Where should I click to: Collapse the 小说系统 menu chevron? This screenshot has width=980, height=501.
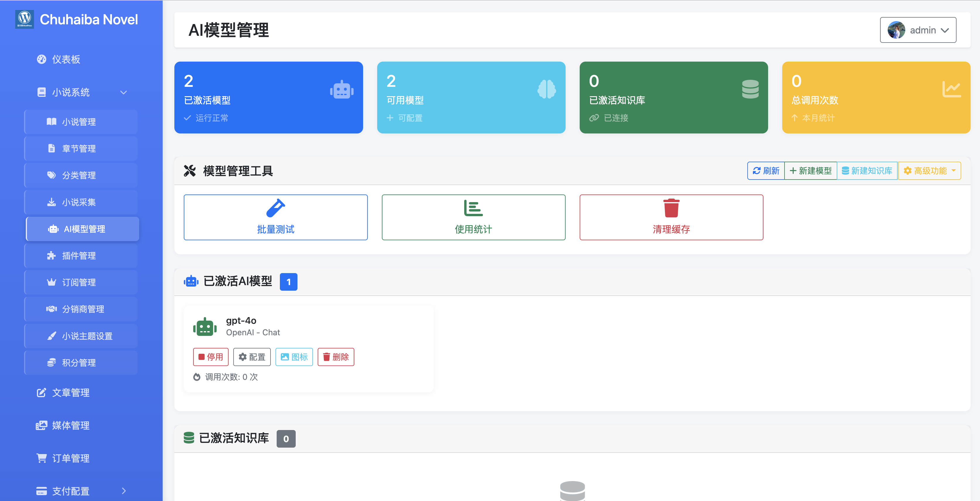tap(123, 92)
